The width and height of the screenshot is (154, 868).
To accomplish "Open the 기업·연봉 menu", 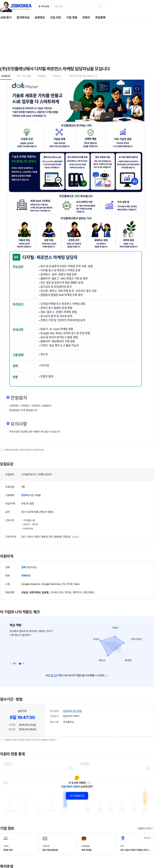I will tap(72, 18).
